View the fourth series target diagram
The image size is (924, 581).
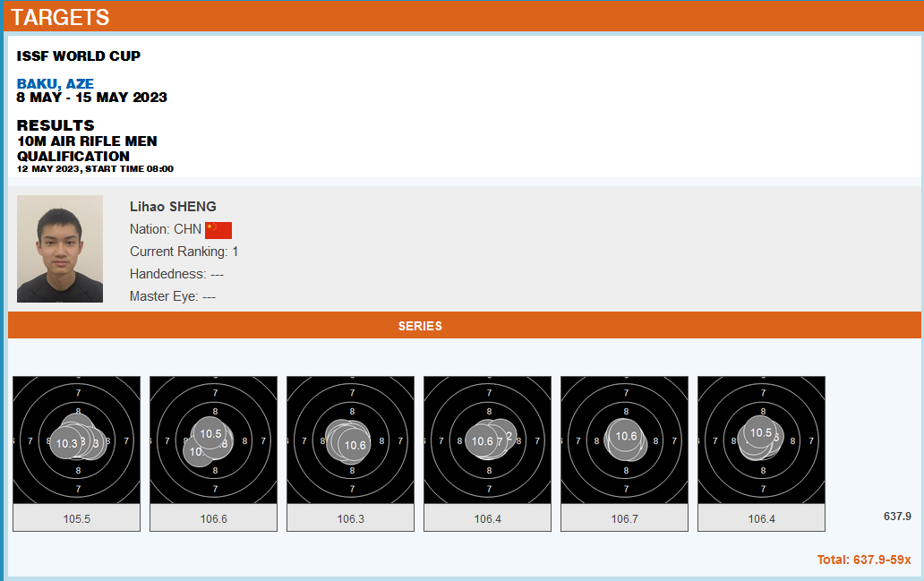point(488,440)
